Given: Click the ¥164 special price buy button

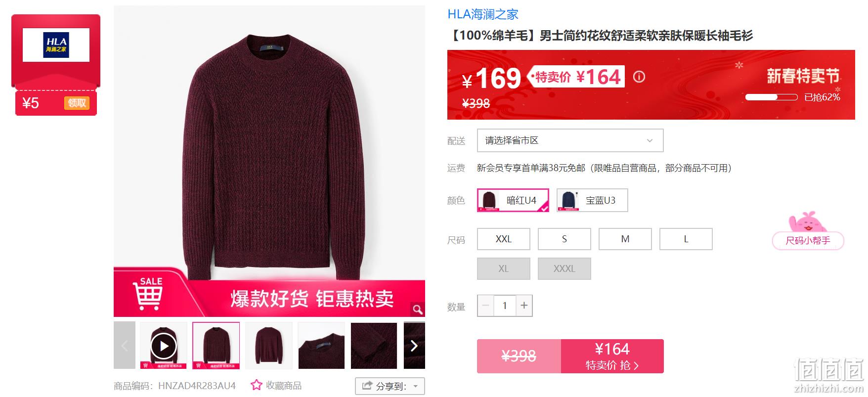Looking at the screenshot, I should [x=612, y=356].
